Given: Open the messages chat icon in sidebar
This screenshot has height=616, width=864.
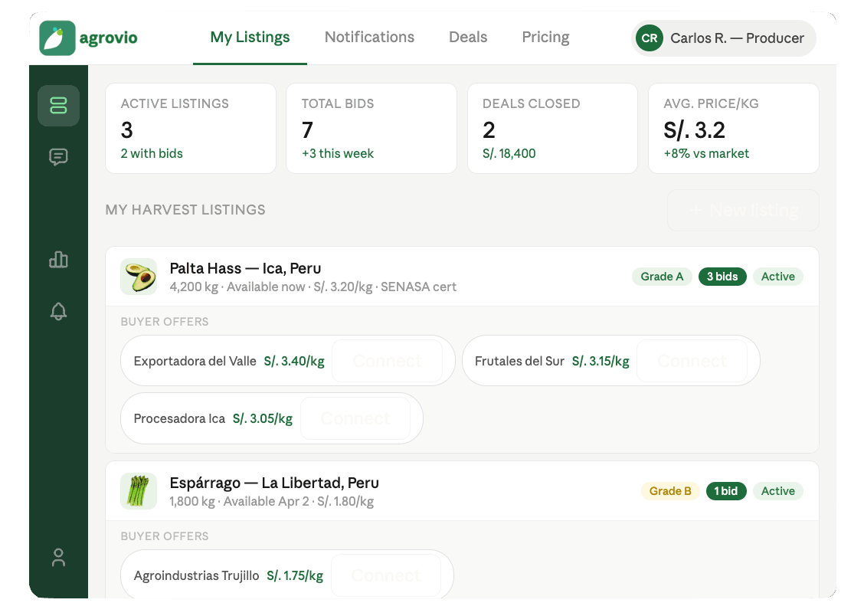Looking at the screenshot, I should (x=58, y=157).
